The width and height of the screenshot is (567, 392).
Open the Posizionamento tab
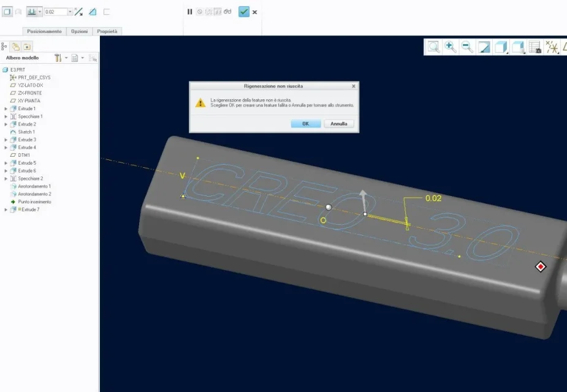44,31
